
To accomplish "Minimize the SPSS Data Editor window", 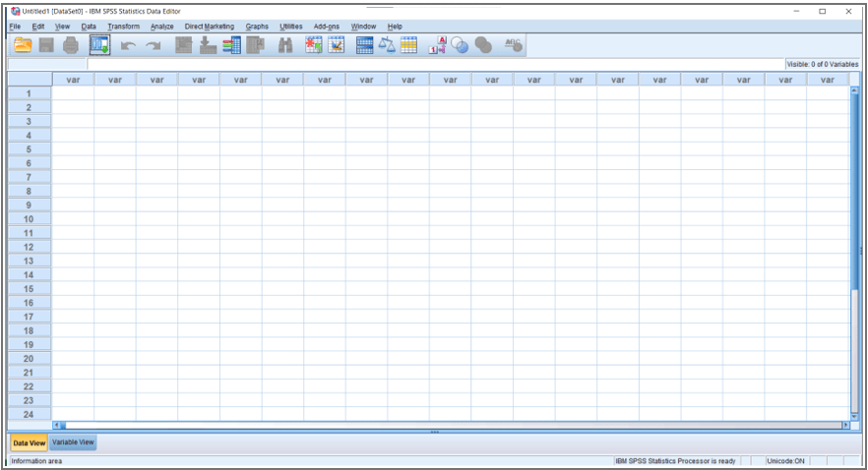I will click(796, 11).
